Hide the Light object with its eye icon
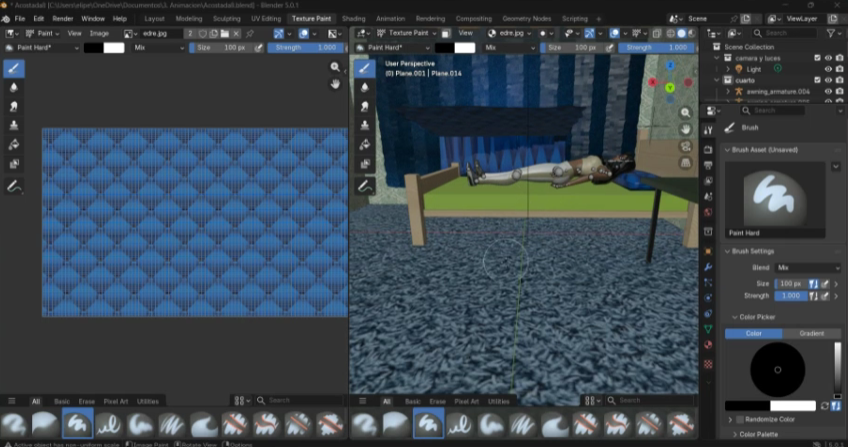 point(828,69)
